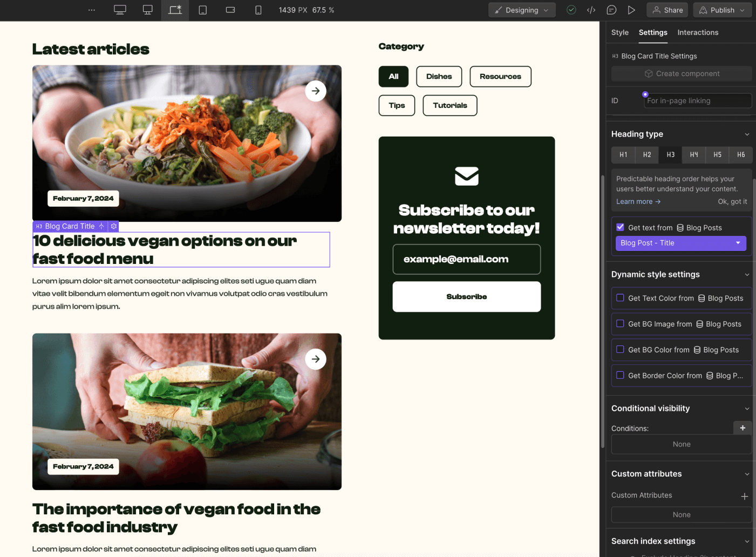This screenshot has width=756, height=557.
Task: Set heading type to H1
Action: pyautogui.click(x=623, y=155)
